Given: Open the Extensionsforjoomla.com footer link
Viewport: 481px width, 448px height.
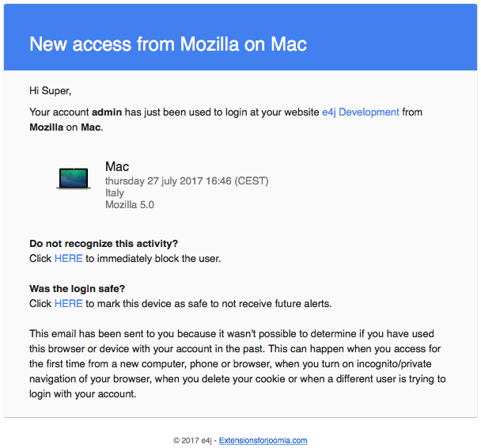Looking at the screenshot, I should point(263,440).
